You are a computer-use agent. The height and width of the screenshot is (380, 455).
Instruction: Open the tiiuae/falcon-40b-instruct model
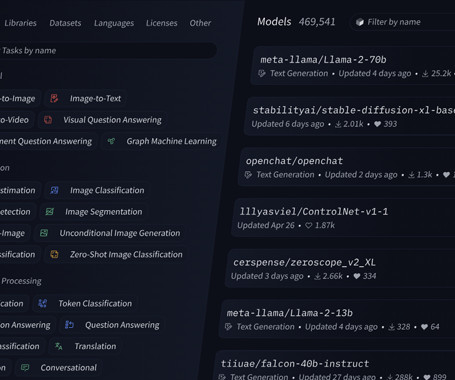(x=295, y=364)
